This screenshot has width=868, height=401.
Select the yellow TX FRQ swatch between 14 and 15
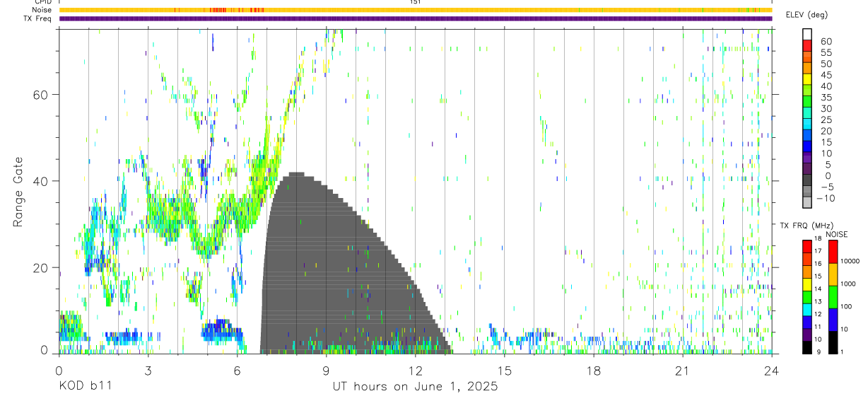point(807,284)
